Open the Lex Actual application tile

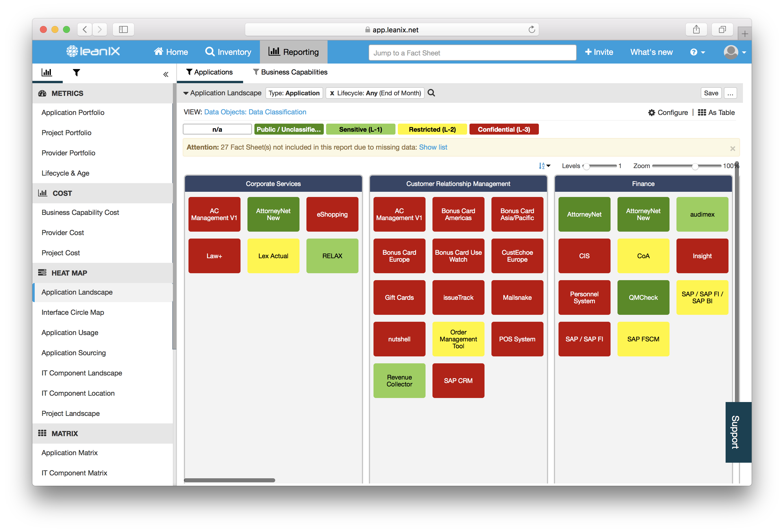pos(273,256)
